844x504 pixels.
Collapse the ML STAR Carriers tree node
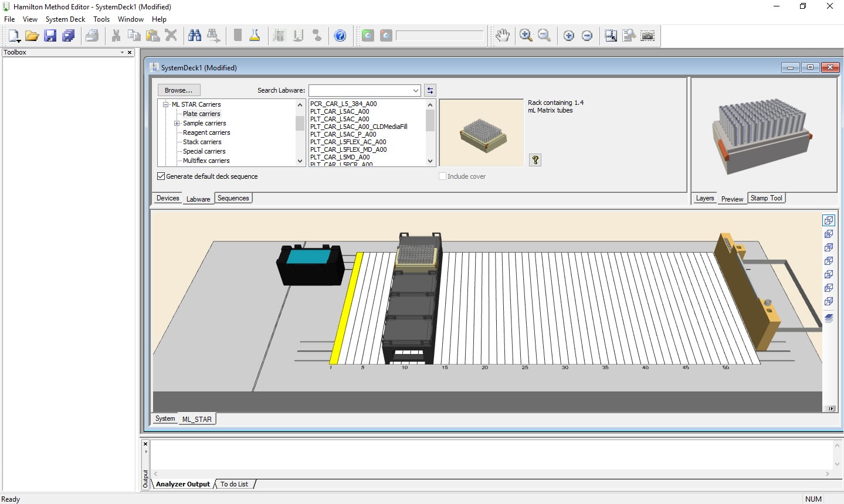point(166,104)
